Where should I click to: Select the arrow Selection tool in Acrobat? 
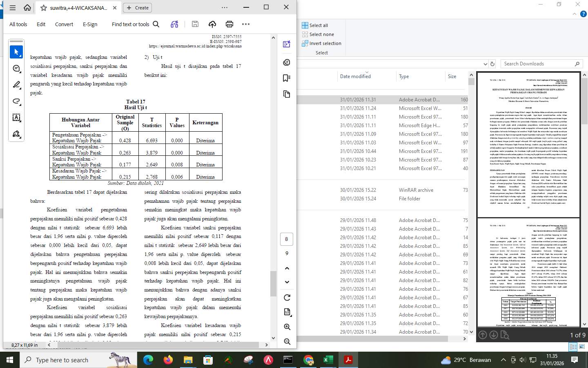16,52
